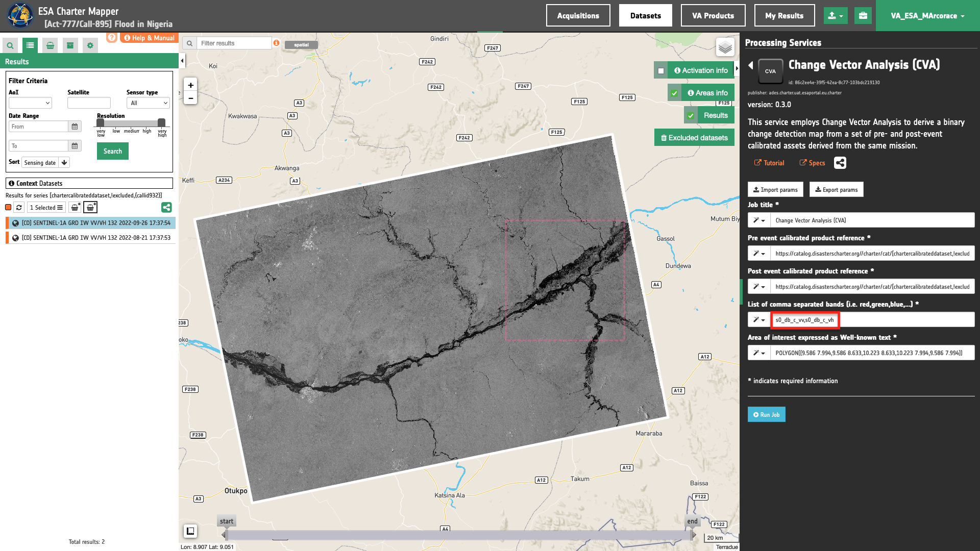Switch to the My Results tab

785,16
